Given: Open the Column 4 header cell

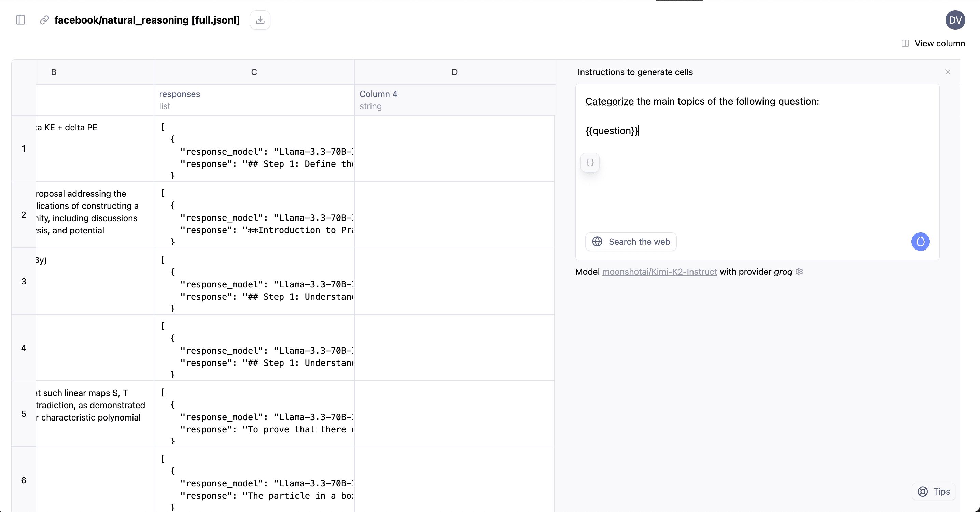Looking at the screenshot, I should [x=454, y=100].
